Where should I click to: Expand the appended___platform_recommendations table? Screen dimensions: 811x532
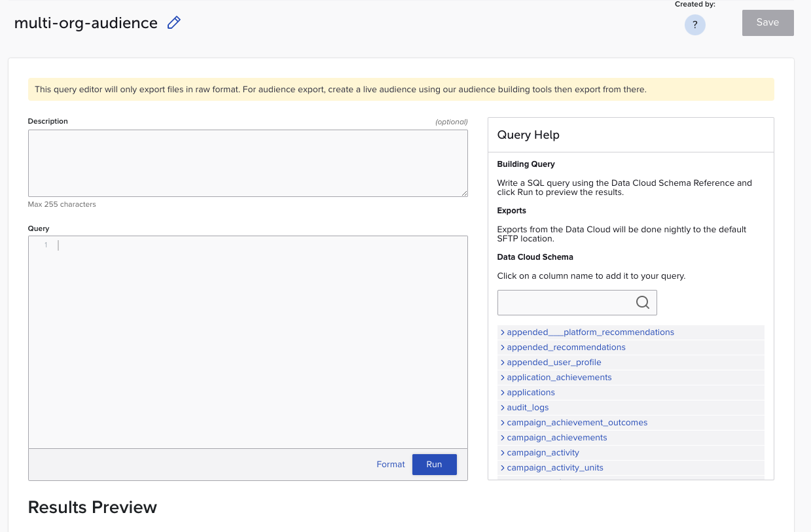click(590, 332)
